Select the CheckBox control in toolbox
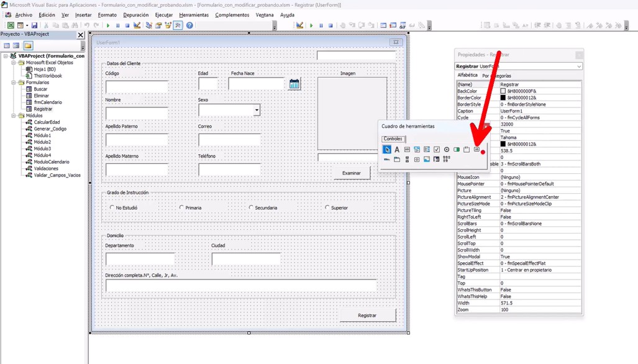638x364 pixels. (x=437, y=150)
